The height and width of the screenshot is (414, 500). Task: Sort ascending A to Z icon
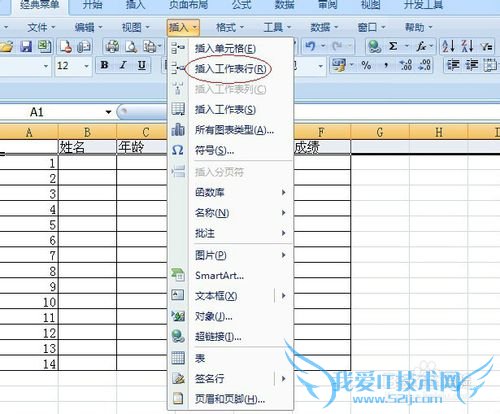[x=448, y=46]
